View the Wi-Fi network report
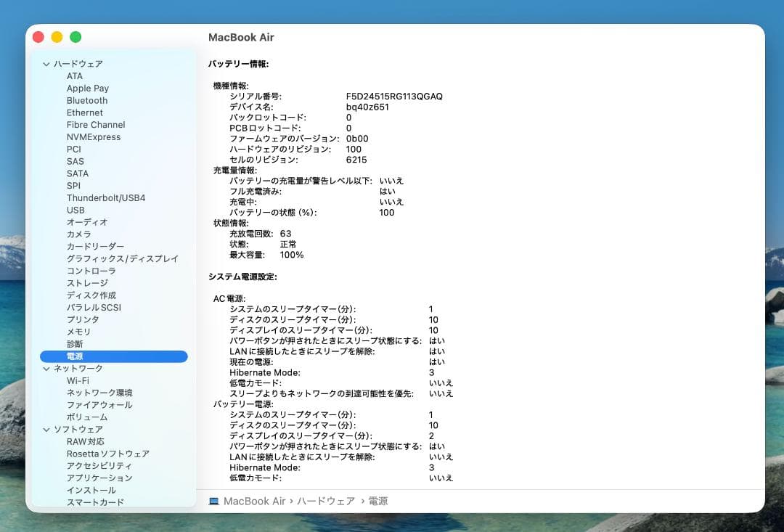 [x=78, y=380]
